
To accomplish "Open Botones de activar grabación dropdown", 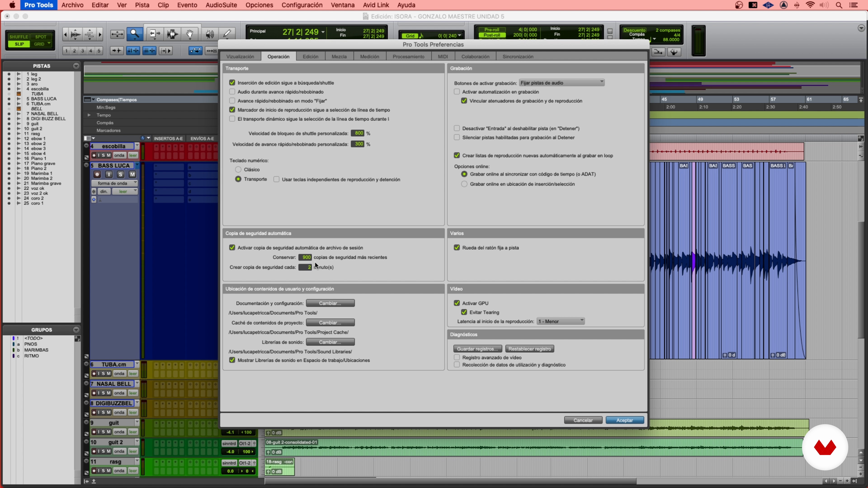I will (562, 83).
